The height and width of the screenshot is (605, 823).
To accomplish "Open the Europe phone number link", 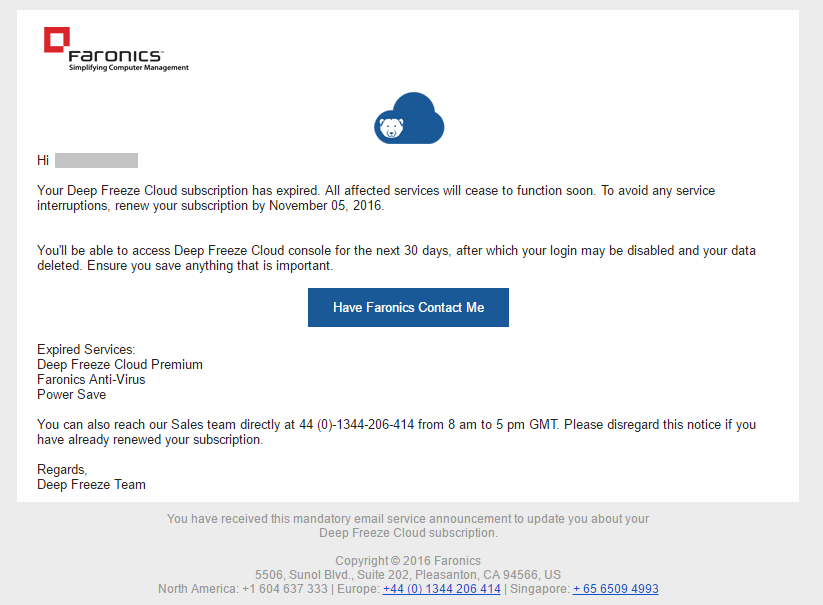I will [441, 589].
